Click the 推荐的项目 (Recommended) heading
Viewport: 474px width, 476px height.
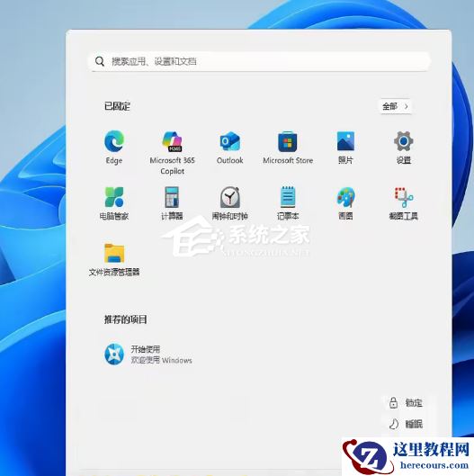click(126, 319)
